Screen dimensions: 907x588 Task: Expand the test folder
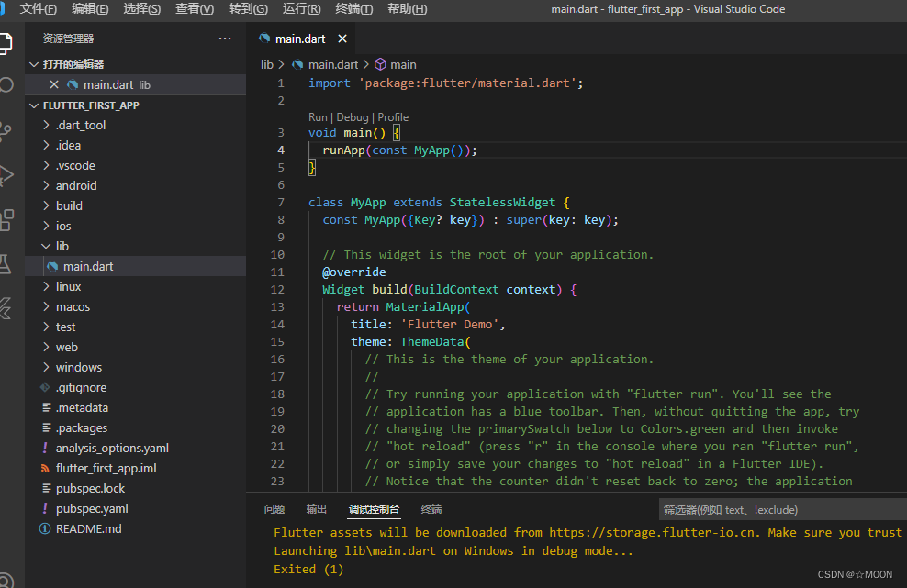tap(46, 327)
